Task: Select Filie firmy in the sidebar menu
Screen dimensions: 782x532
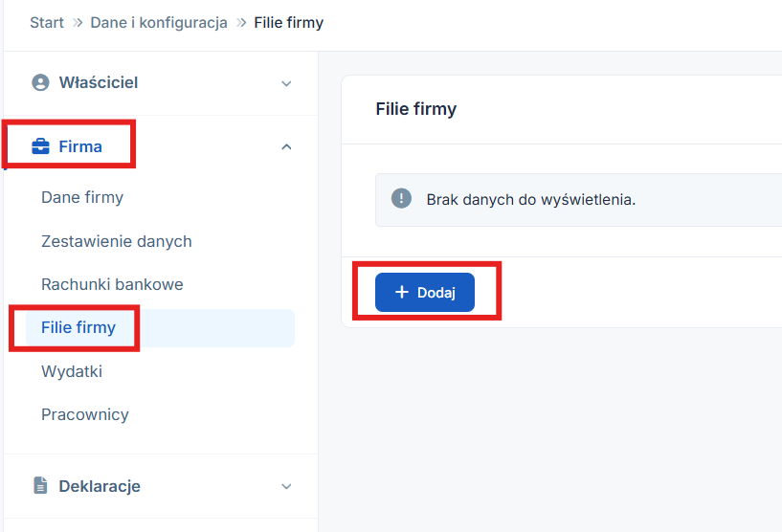Action: 78,327
